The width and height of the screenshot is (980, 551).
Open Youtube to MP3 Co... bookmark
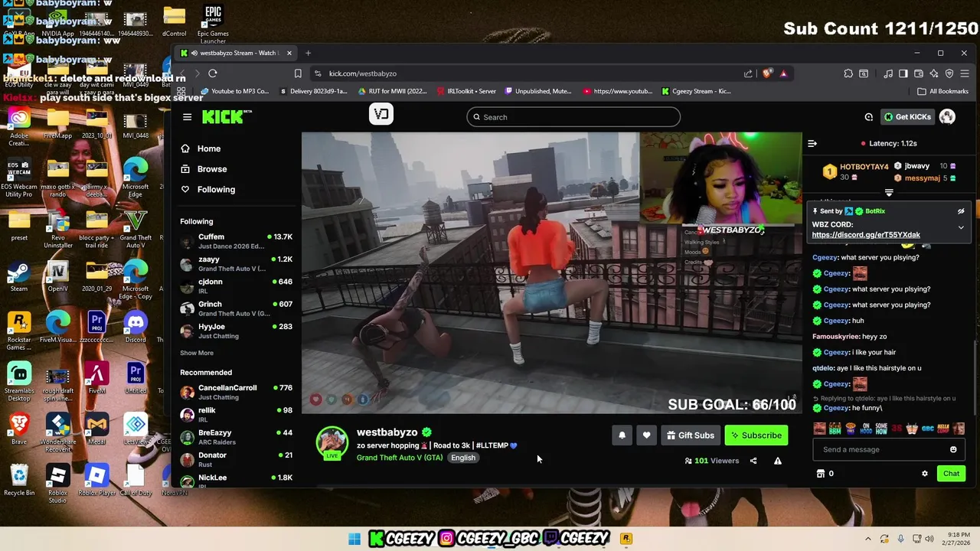tap(234, 91)
